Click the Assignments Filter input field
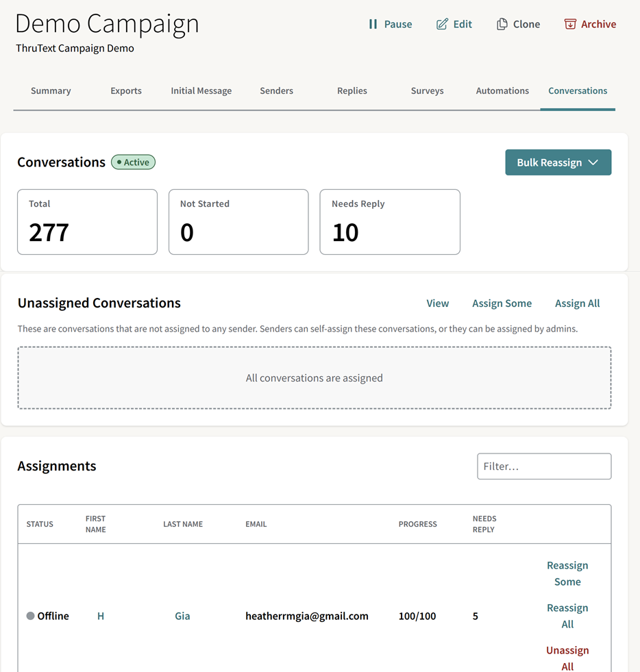 coord(544,466)
